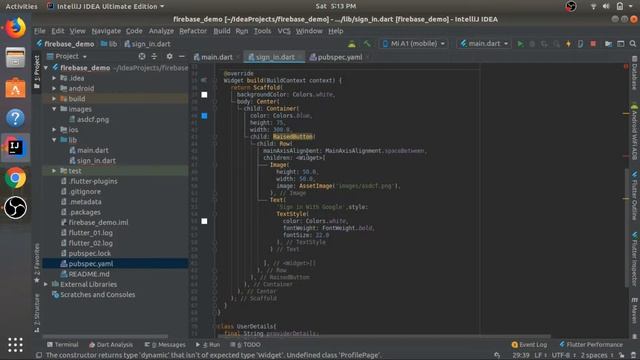
Task: Open the VCS menu
Action: [x=284, y=31]
